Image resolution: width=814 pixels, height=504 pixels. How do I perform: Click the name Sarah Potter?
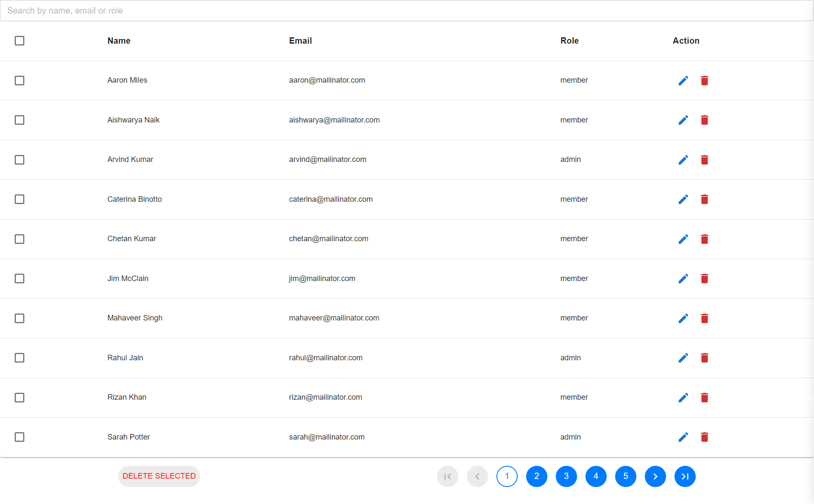pos(128,437)
